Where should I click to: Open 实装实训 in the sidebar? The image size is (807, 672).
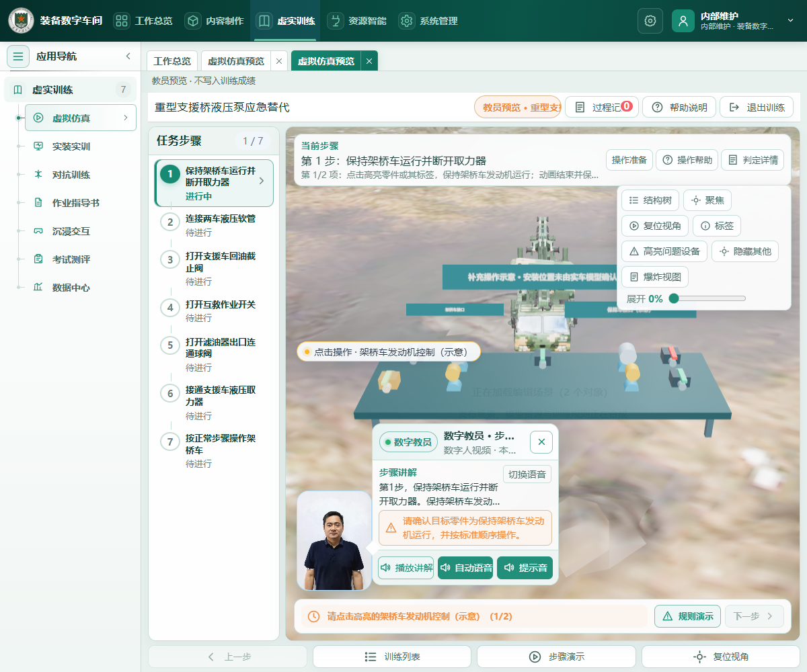(x=71, y=146)
